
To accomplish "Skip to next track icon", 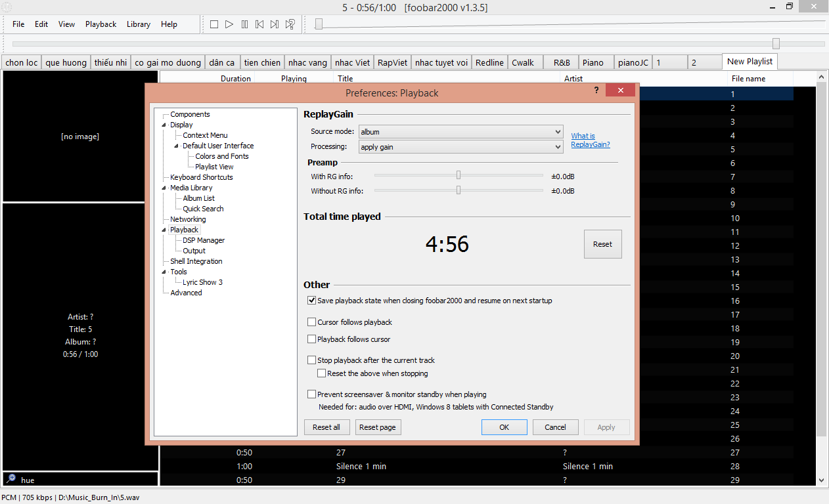I will 275,24.
